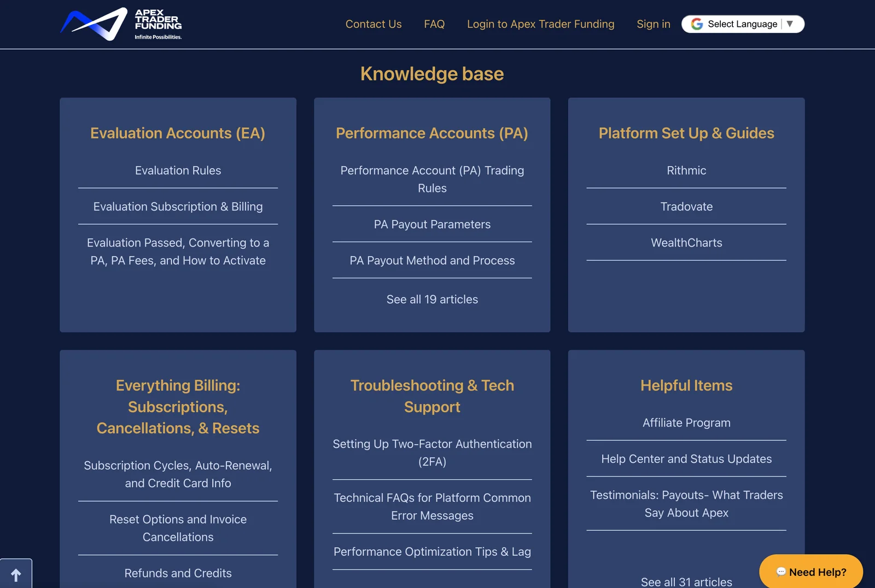875x588 pixels.
Task: Open the Evaluation Accounts (EA) category
Action: (178, 133)
